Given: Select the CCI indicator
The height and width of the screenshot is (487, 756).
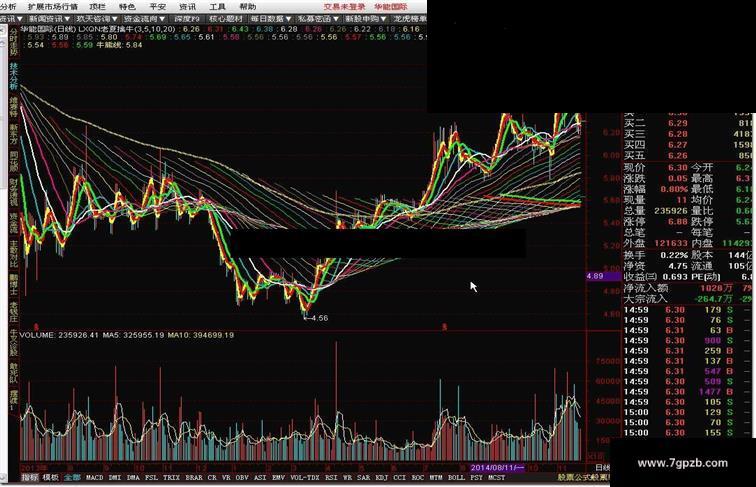Looking at the screenshot, I should [x=400, y=477].
